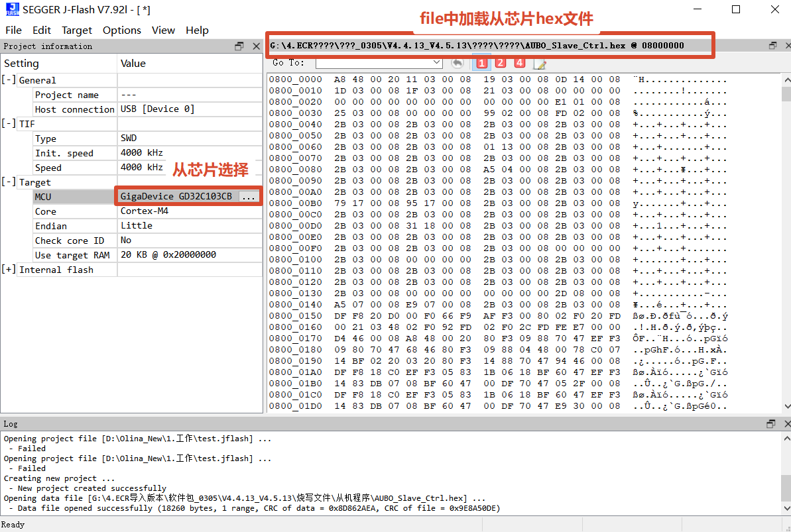Select 4-byte display width icon
Image resolution: width=791 pixels, height=532 pixels.
520,63
